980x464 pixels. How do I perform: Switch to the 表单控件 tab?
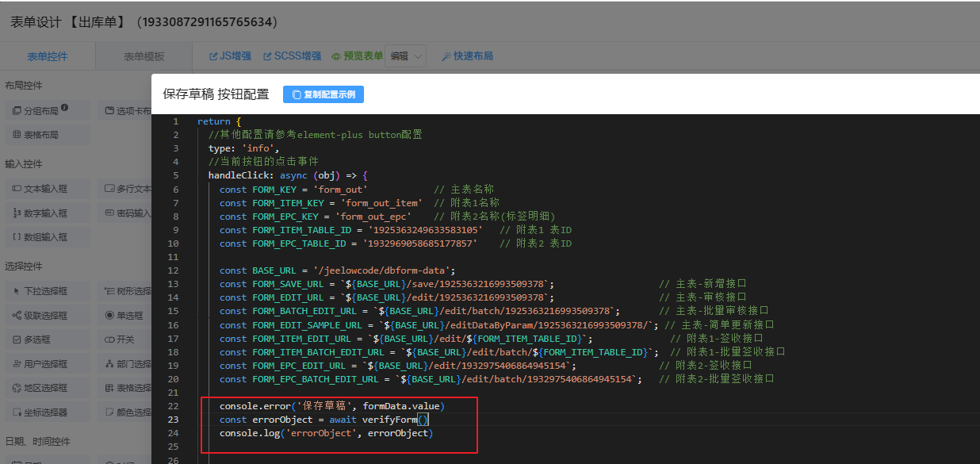point(48,56)
